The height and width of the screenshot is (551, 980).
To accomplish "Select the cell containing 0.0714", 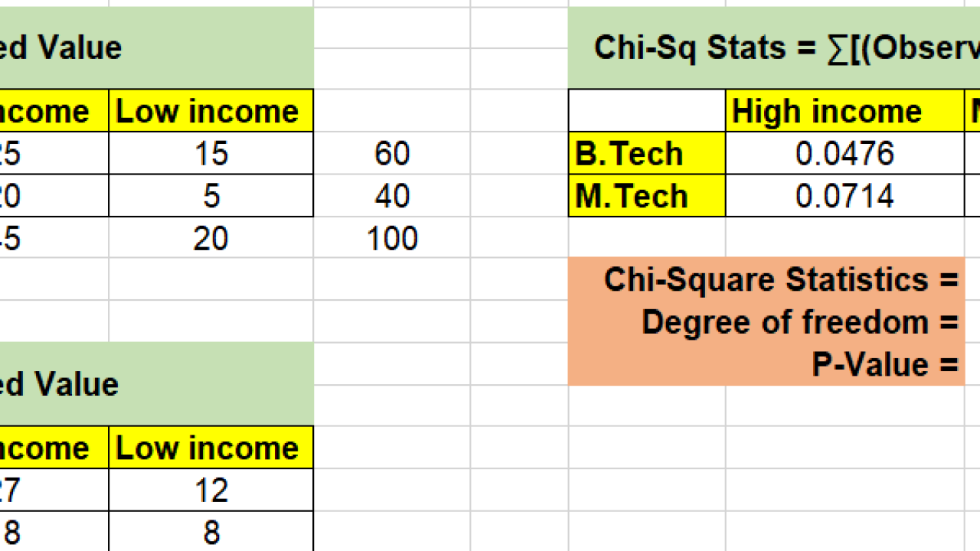I will tap(844, 197).
